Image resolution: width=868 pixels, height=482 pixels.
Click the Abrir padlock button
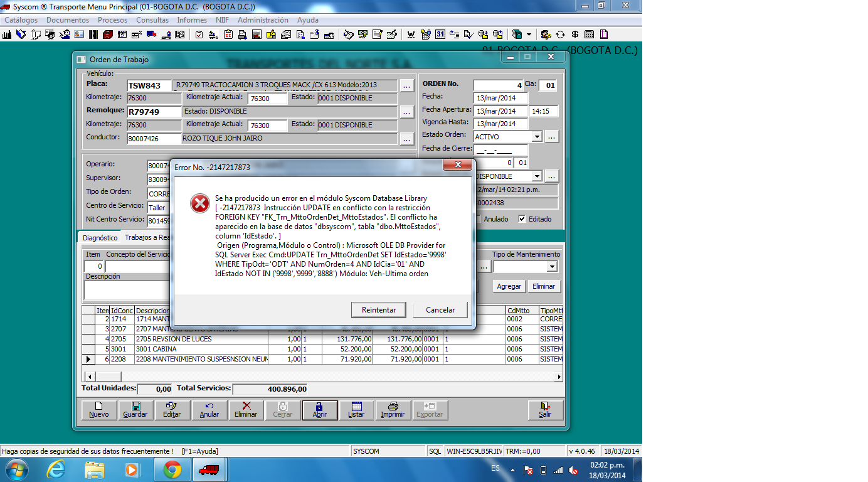319,410
